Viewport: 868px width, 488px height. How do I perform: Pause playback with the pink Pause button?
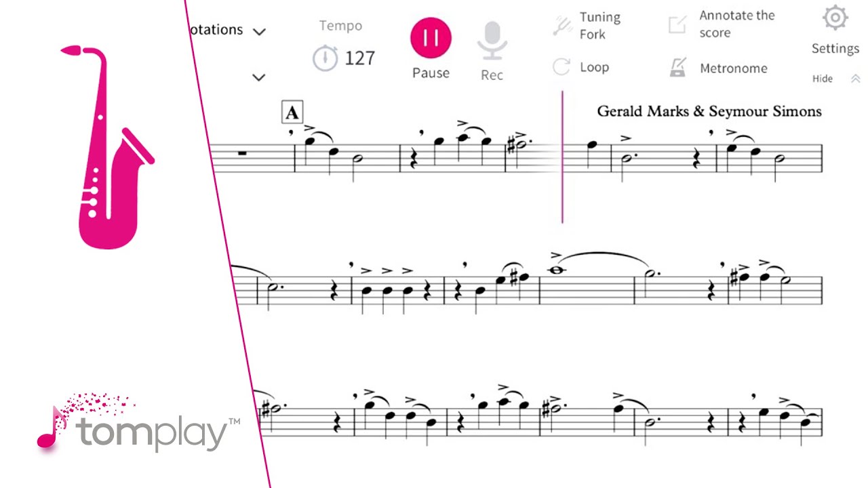tap(431, 37)
